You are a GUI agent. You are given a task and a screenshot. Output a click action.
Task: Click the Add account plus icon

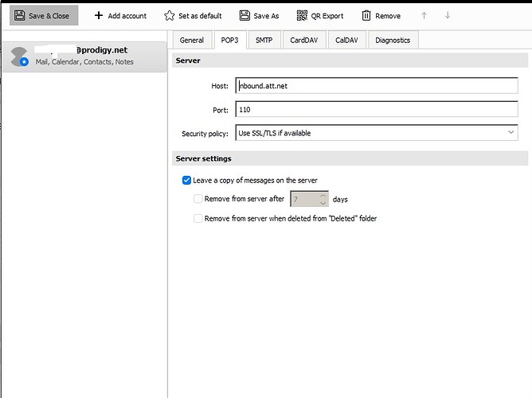click(99, 15)
